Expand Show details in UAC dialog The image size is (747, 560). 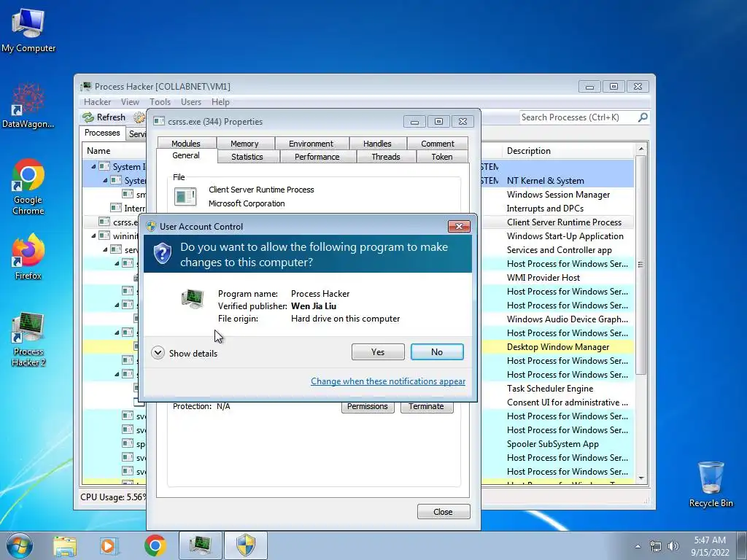coord(185,353)
